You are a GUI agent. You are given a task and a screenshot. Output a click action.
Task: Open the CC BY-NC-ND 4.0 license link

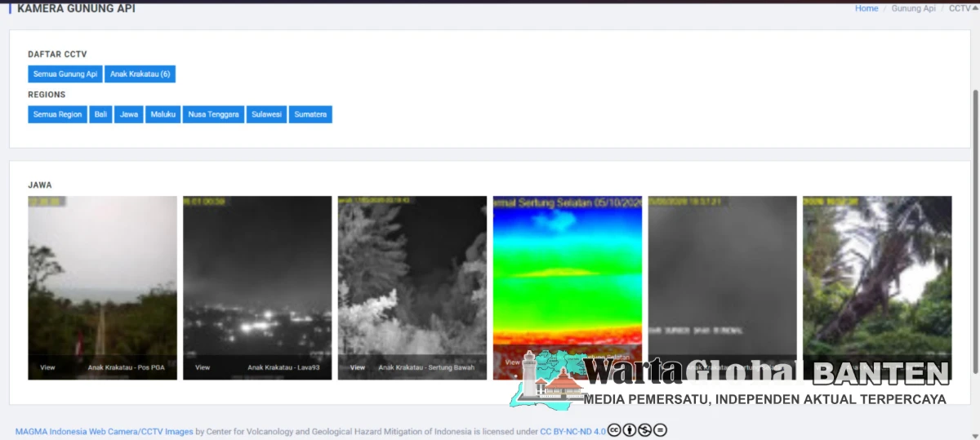pos(573,431)
